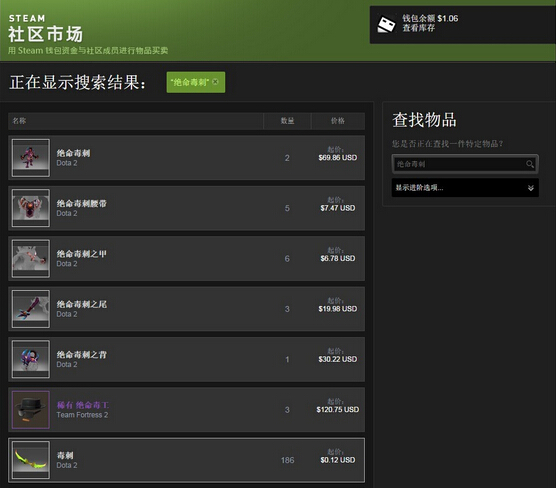Sort listings by the 数量 column header
The width and height of the screenshot is (556, 488).
point(287,121)
